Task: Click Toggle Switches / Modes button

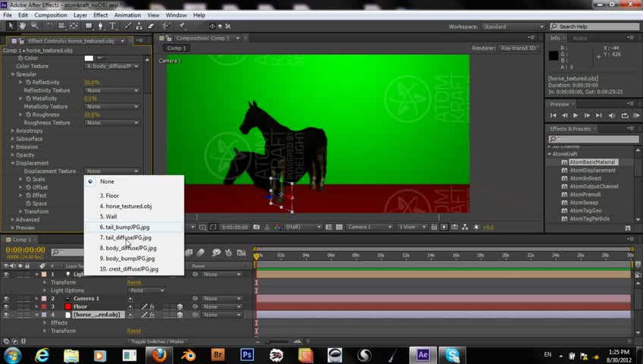Action: [x=158, y=341]
